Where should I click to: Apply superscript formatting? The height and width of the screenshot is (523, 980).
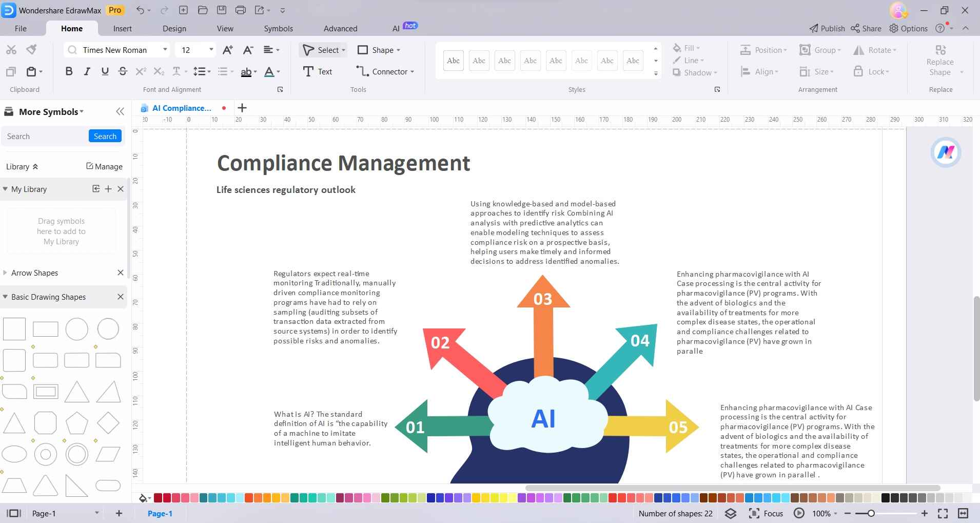point(141,71)
